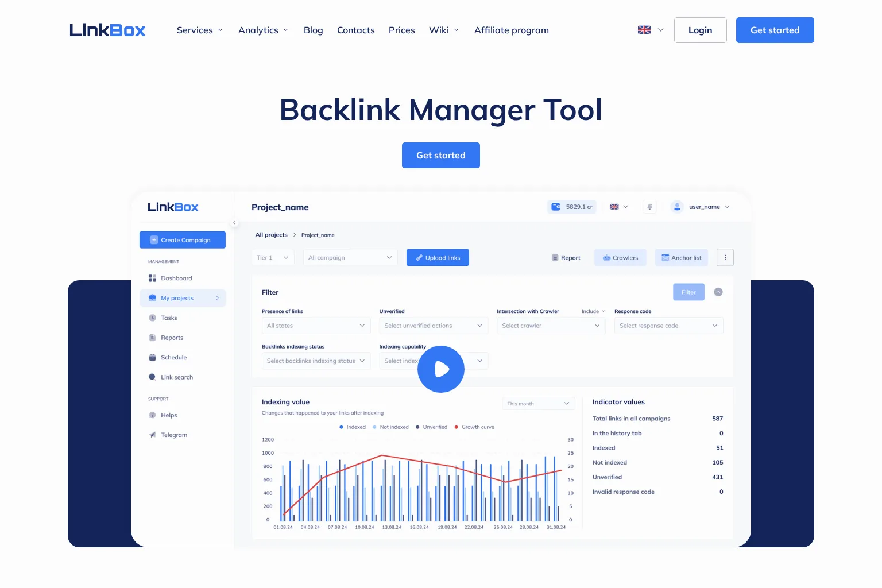
Task: Expand the Select response code dropdown
Action: [x=669, y=326]
